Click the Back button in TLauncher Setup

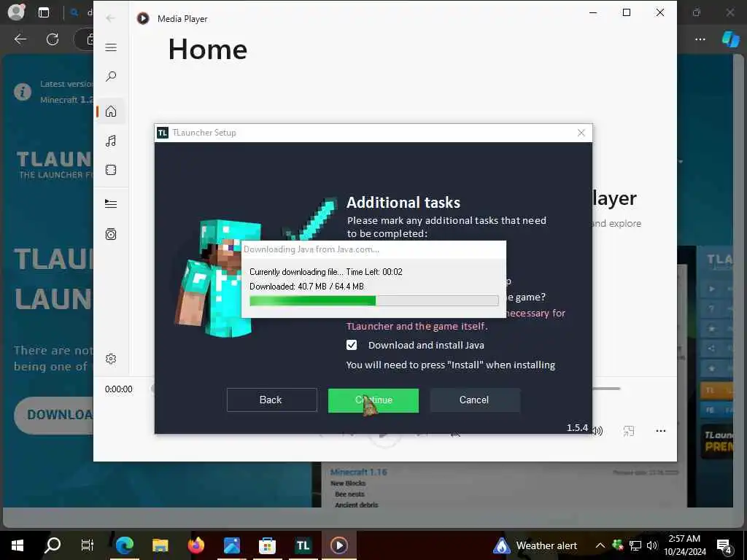pos(271,400)
